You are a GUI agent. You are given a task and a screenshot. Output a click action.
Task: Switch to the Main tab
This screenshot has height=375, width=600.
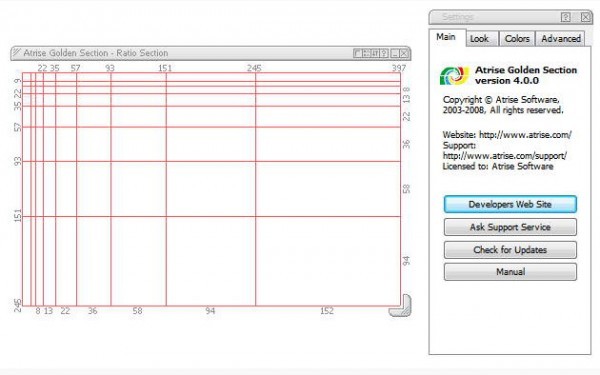[x=446, y=38]
